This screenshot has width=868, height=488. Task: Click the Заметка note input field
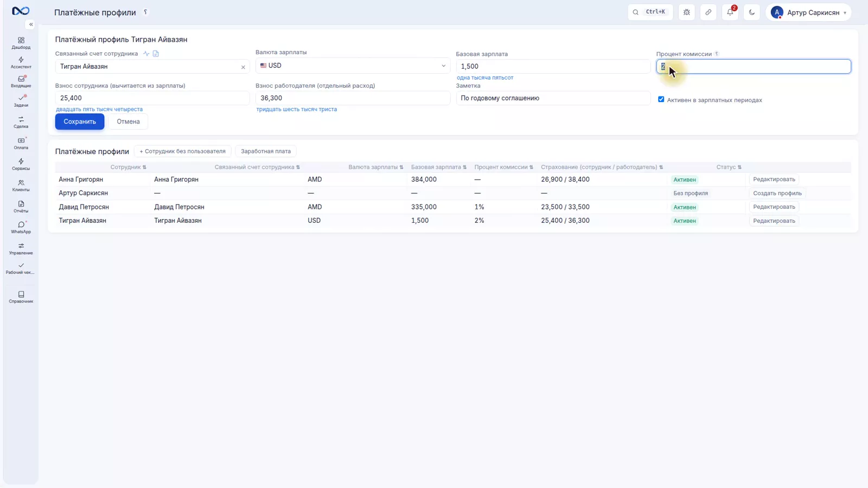click(x=553, y=98)
